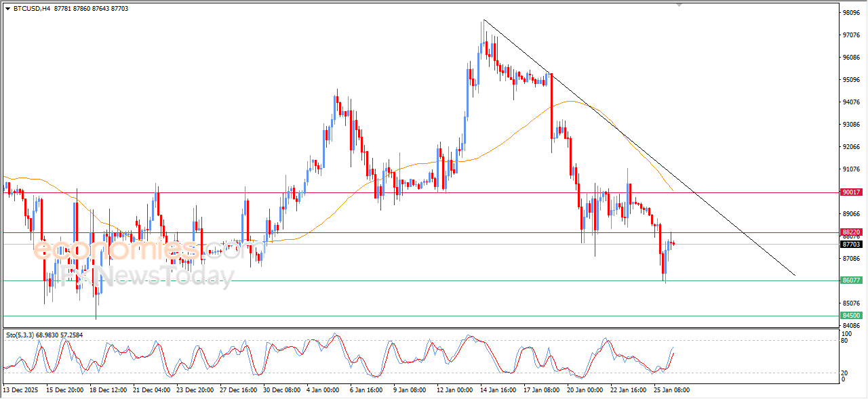Image resolution: width=868 pixels, height=399 pixels.
Task: Click the stochastic 20 level label
Action: pos(845,373)
